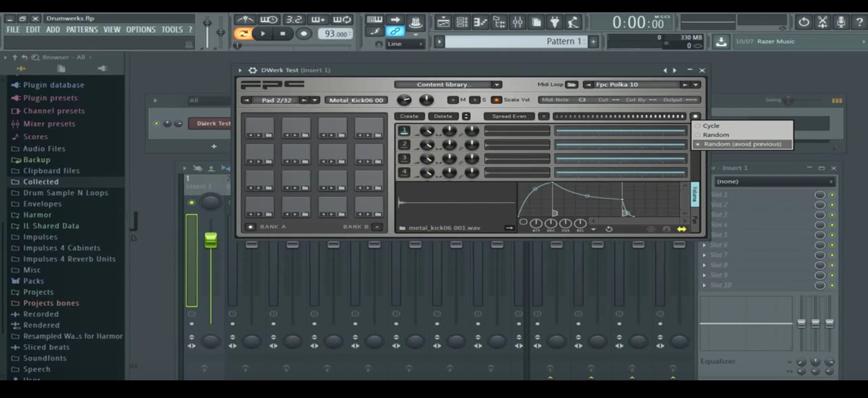Open the Piano roll toolbar icon
The width and height of the screenshot is (868, 398).
(480, 22)
